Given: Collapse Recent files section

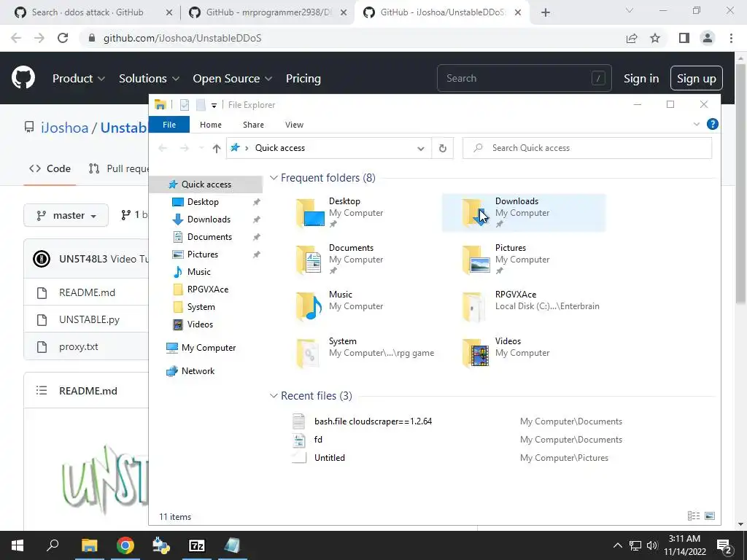Looking at the screenshot, I should (x=274, y=396).
